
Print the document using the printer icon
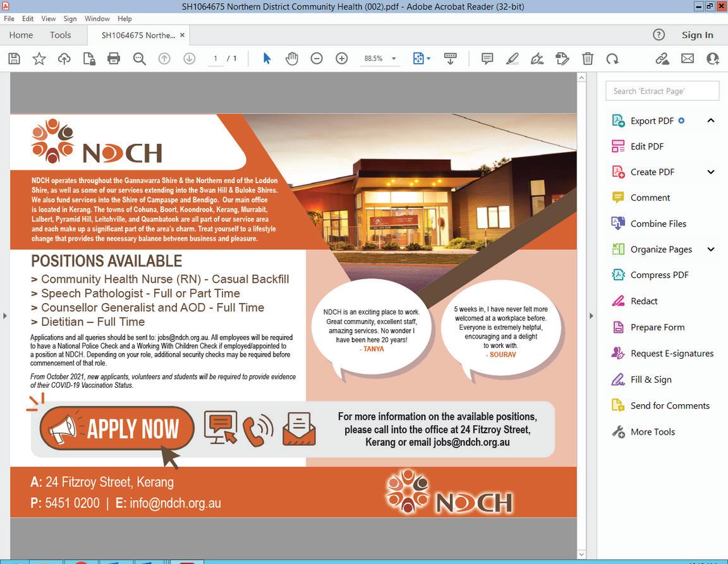pyautogui.click(x=114, y=59)
